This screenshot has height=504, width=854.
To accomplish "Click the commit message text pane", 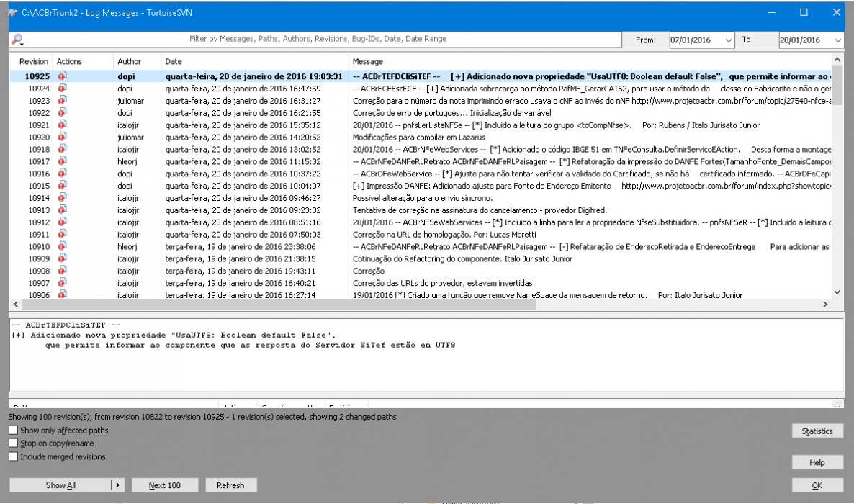I will tap(426, 355).
